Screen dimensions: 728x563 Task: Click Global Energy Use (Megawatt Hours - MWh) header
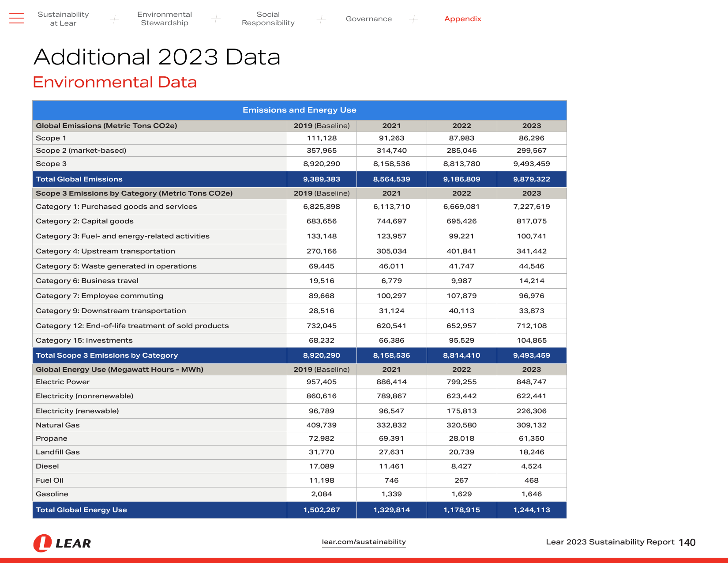point(120,370)
